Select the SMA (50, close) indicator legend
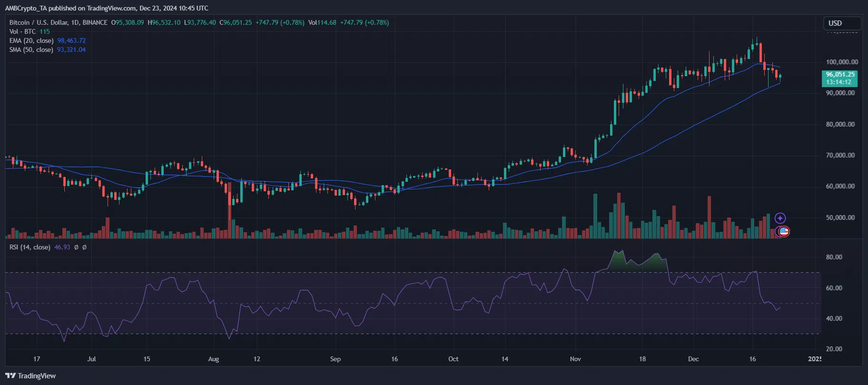 point(31,49)
